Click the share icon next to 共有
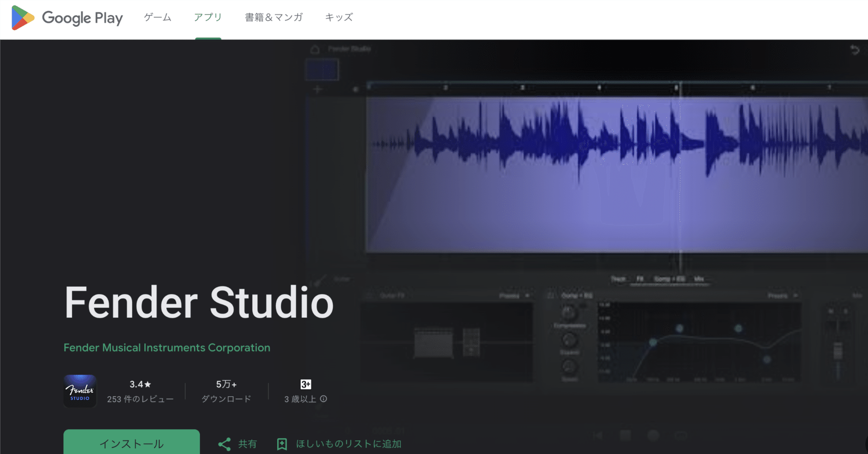The image size is (868, 454). click(225, 444)
